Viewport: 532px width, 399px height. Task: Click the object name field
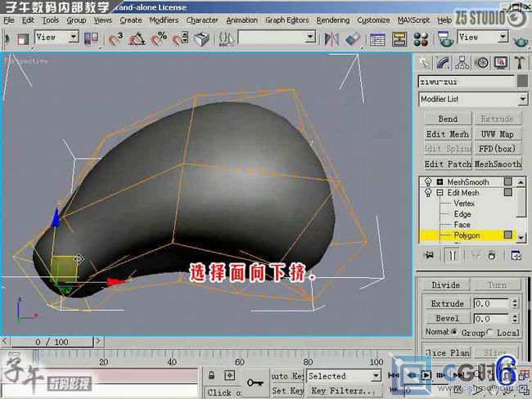tap(467, 82)
